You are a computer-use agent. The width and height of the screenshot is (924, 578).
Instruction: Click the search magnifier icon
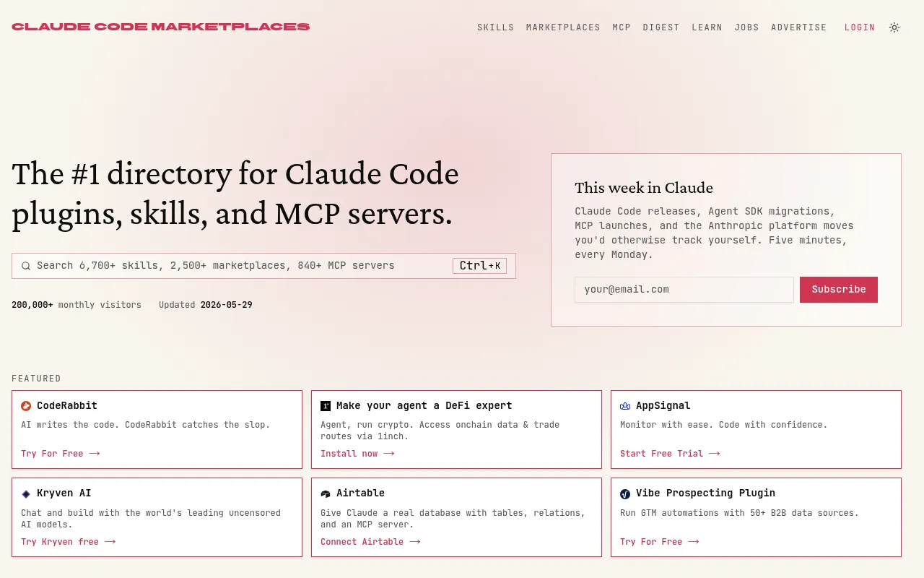tap(26, 266)
